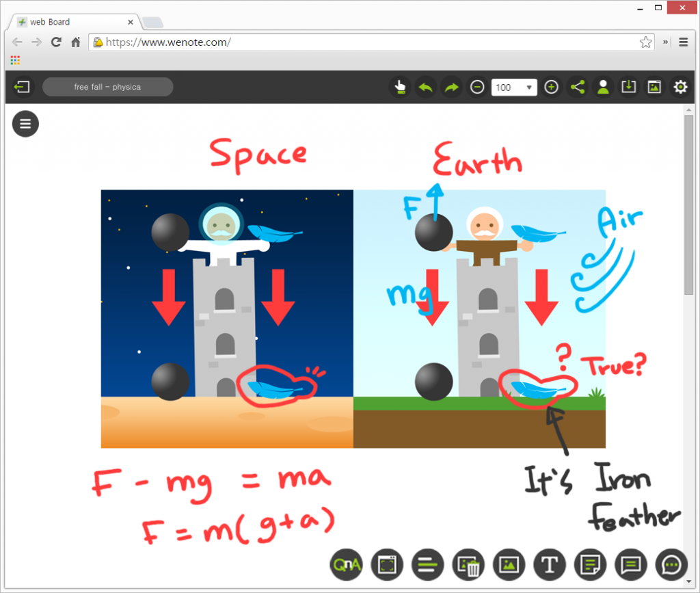Open the comment message icon
The height and width of the screenshot is (593, 700).
point(631,565)
